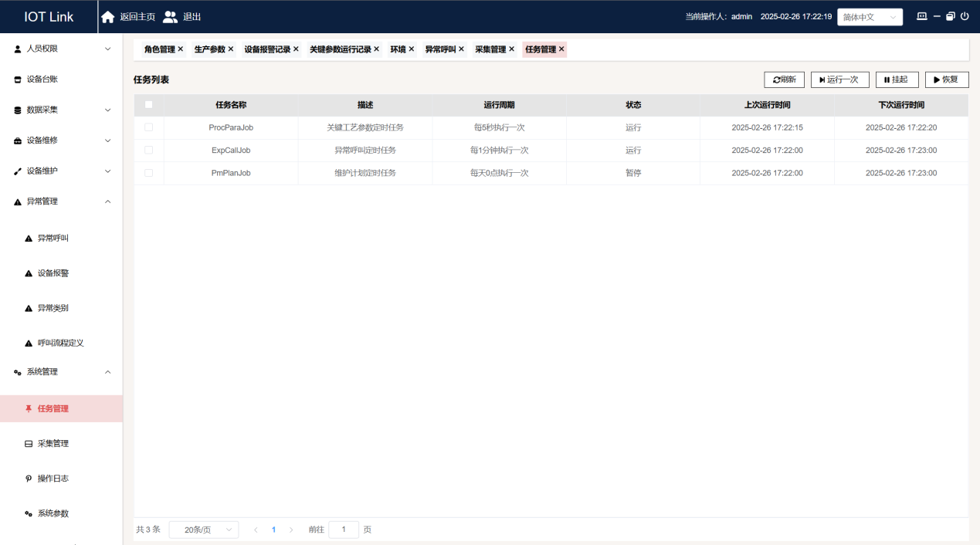Click the wrench icon beside 设备维护
Image resolution: width=980 pixels, height=545 pixels.
(18, 171)
